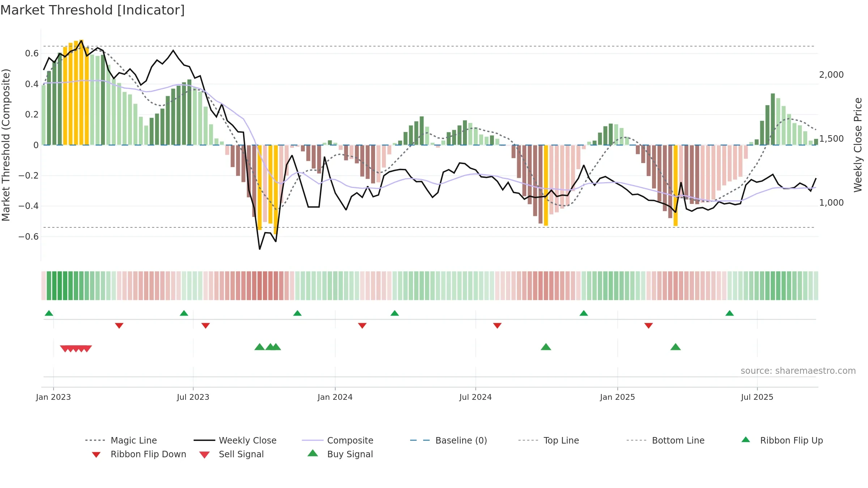Click the 2,000 right-axis price label
868x488 pixels.
pos(831,75)
